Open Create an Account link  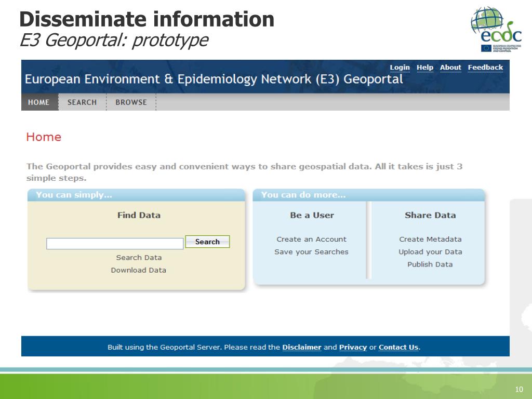312,239
